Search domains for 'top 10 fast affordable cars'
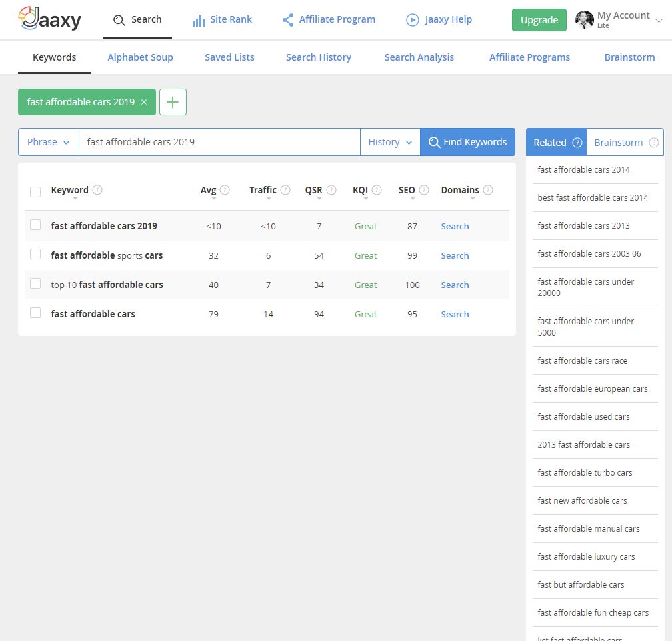The width and height of the screenshot is (672, 641). (x=455, y=285)
